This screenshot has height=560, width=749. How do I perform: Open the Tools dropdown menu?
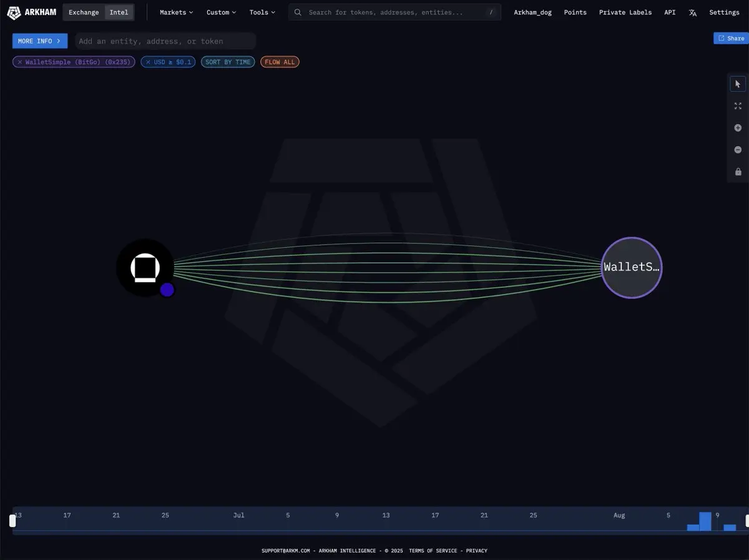[x=262, y=12]
